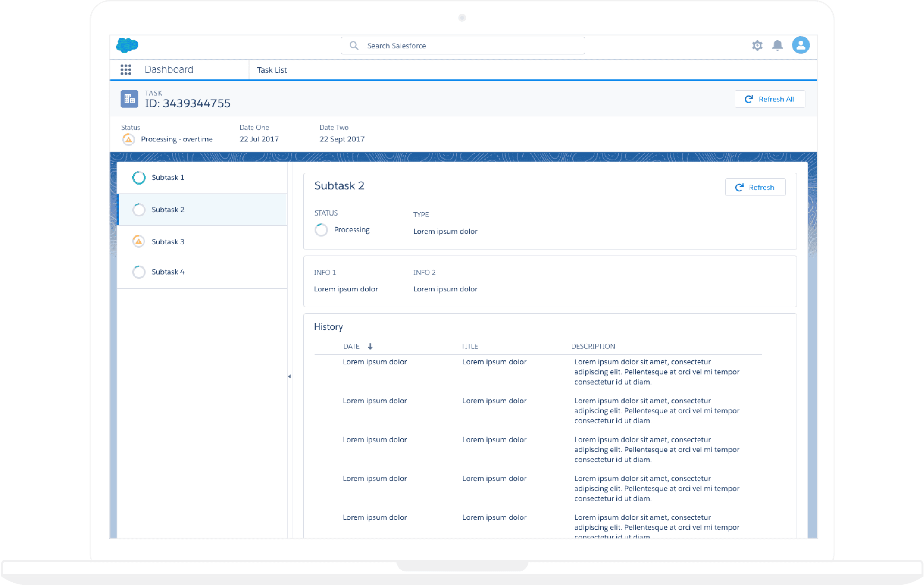Open the Dashboard tab
The height and width of the screenshot is (588, 924).
coord(169,70)
